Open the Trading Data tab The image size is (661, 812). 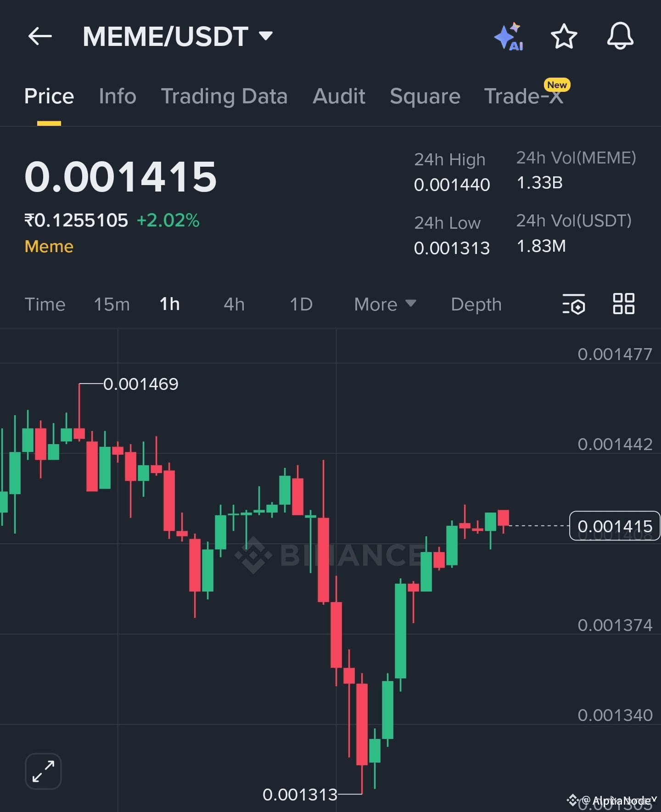click(x=224, y=96)
